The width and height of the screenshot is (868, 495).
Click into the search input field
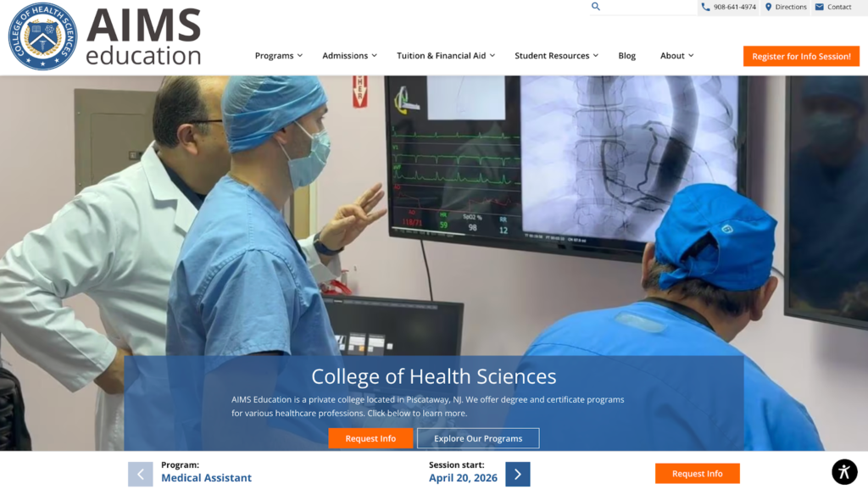(x=648, y=7)
